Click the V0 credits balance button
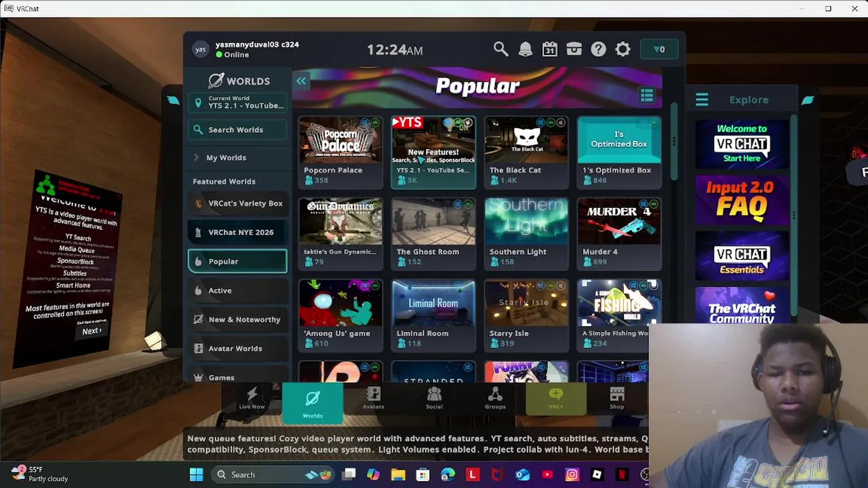Screen dimensions: 868x488 pyautogui.click(x=659, y=49)
